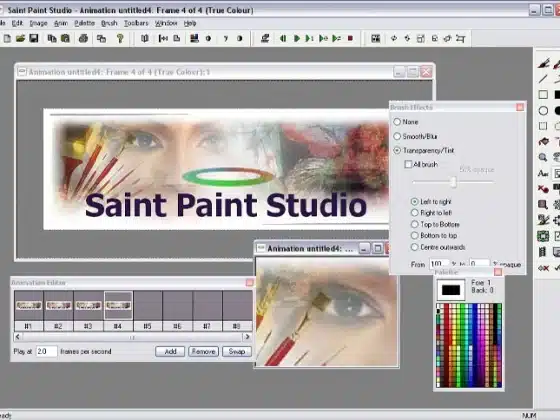The height and width of the screenshot is (420, 560).
Task: Select the hollow rectangle tool
Action: pyautogui.click(x=543, y=95)
